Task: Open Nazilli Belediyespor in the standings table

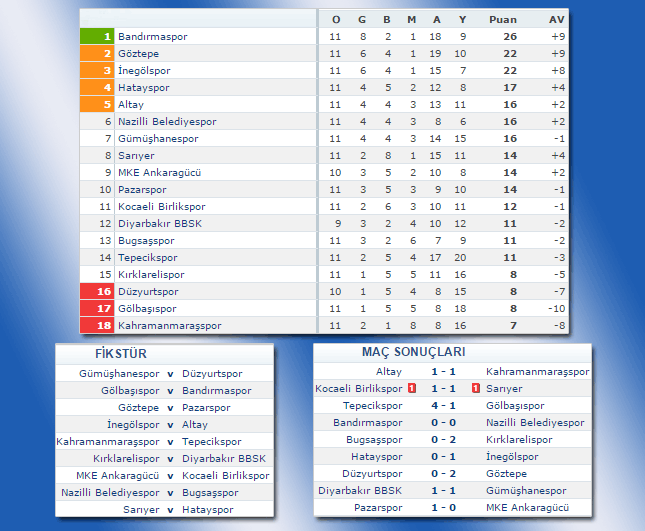Action: point(167,122)
